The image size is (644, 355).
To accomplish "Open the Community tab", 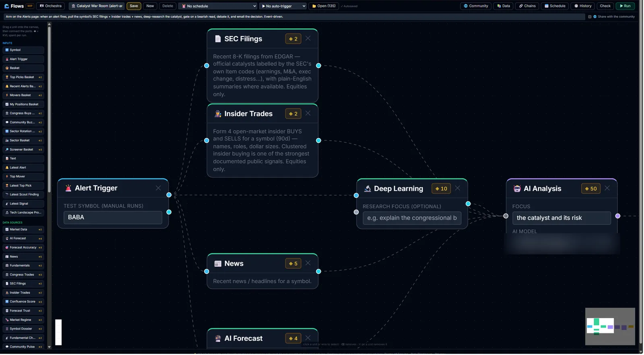I will point(476,6).
